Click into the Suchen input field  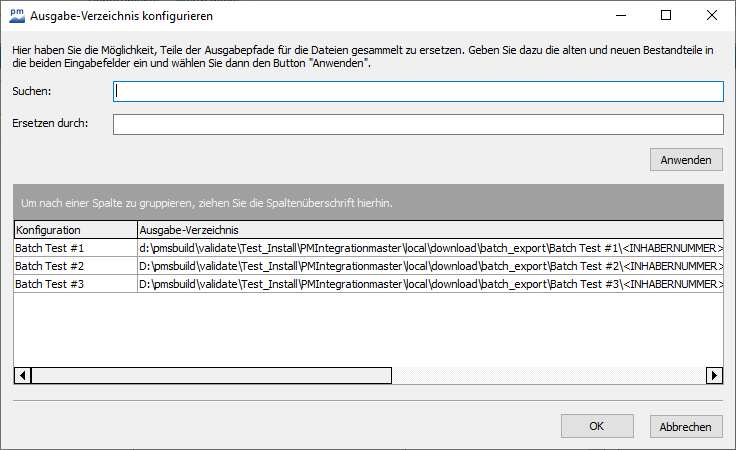click(x=418, y=92)
